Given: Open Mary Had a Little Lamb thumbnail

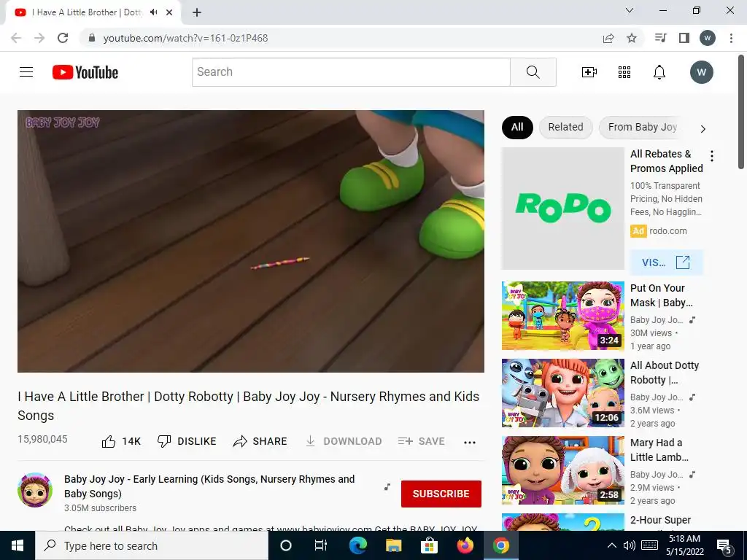Looking at the screenshot, I should click(562, 470).
